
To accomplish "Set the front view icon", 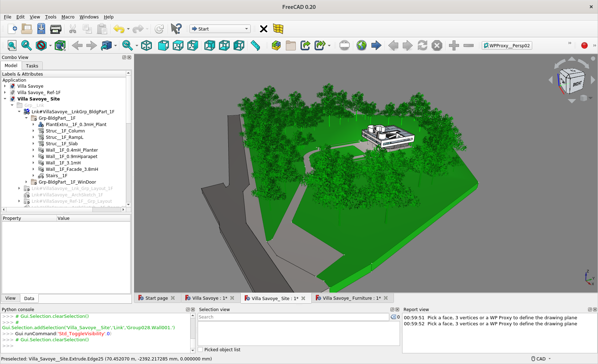I will coord(164,45).
